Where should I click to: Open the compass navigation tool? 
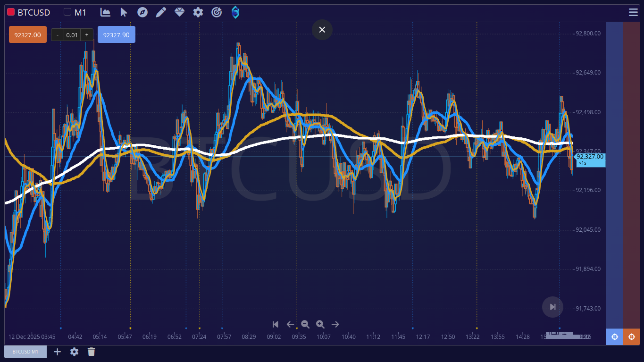click(x=142, y=12)
